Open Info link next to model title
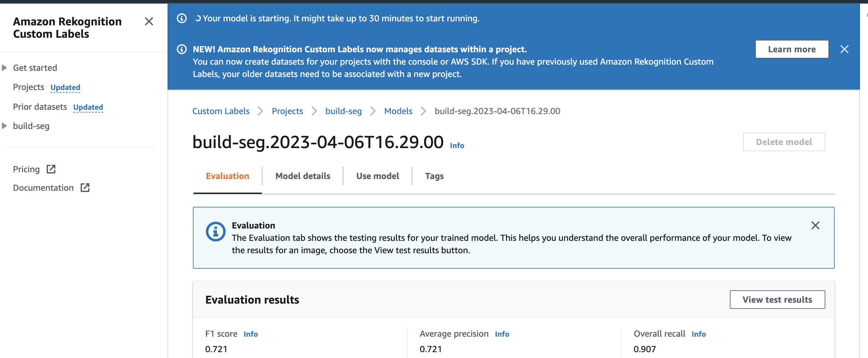Viewport: 868px width, 358px height. (457, 145)
